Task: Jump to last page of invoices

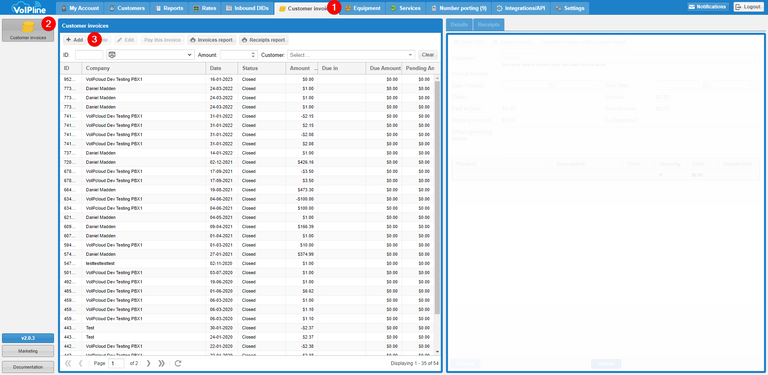Action: (162, 363)
